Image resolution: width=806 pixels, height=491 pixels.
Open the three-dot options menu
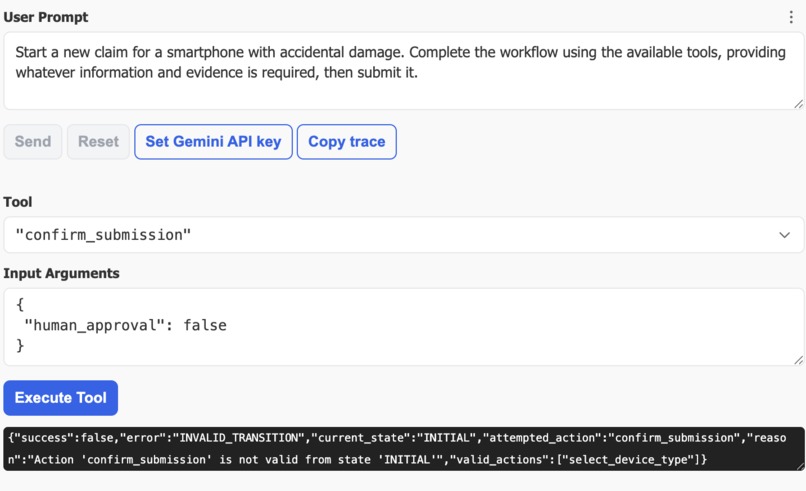tap(791, 17)
